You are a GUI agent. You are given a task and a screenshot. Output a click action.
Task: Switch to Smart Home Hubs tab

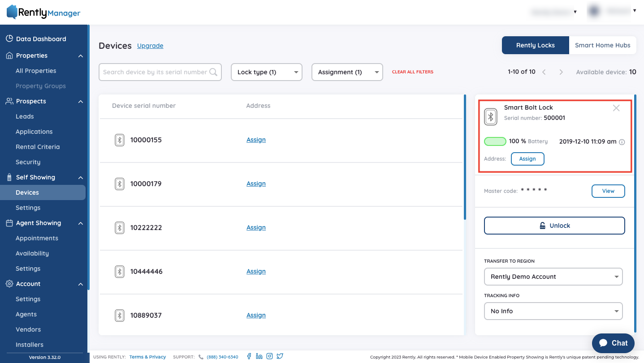pyautogui.click(x=603, y=45)
